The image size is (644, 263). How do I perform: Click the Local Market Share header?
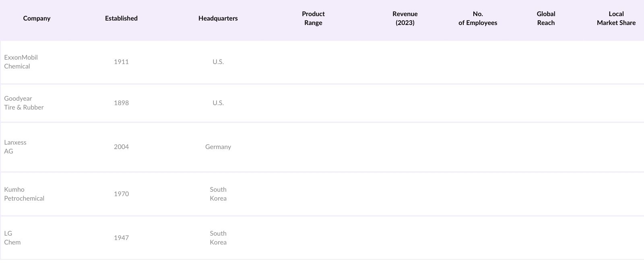616,19
